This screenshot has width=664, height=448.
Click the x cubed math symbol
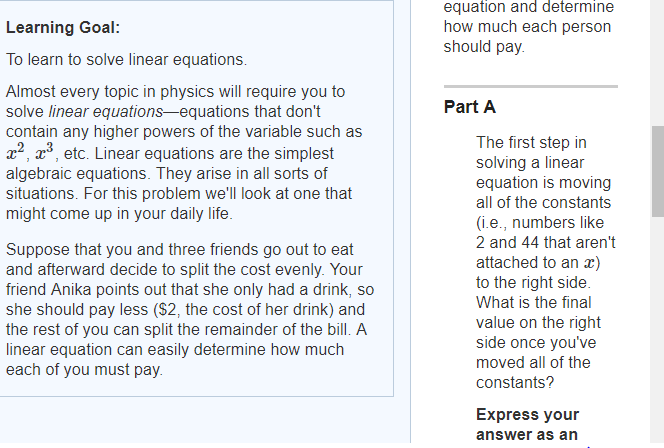click(x=44, y=152)
